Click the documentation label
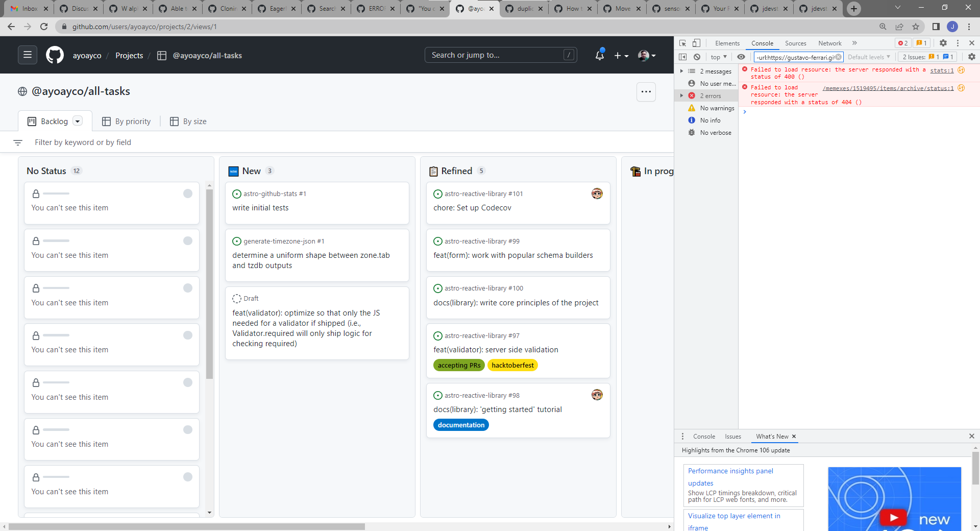The width and height of the screenshot is (980, 531). (461, 425)
